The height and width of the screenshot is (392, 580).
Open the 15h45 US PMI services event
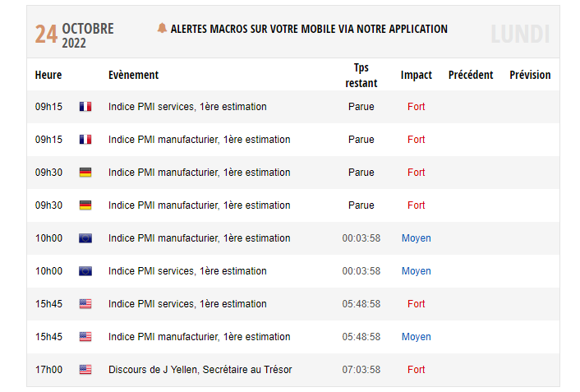pyautogui.click(x=187, y=304)
